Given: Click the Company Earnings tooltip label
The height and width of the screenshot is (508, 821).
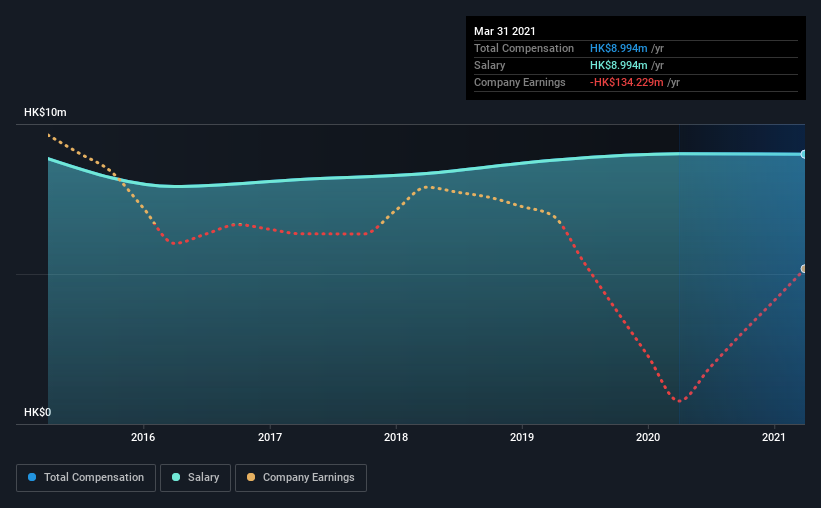Looking at the screenshot, I should (x=519, y=82).
